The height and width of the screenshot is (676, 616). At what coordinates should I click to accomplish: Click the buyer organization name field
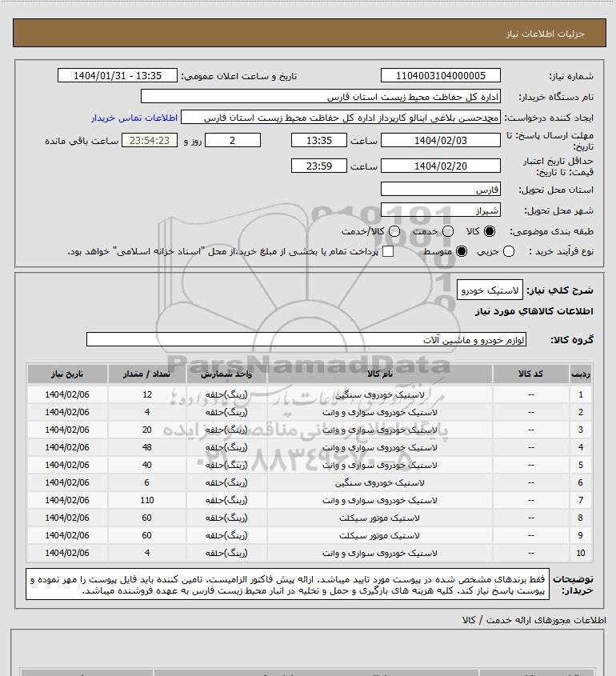320,97
